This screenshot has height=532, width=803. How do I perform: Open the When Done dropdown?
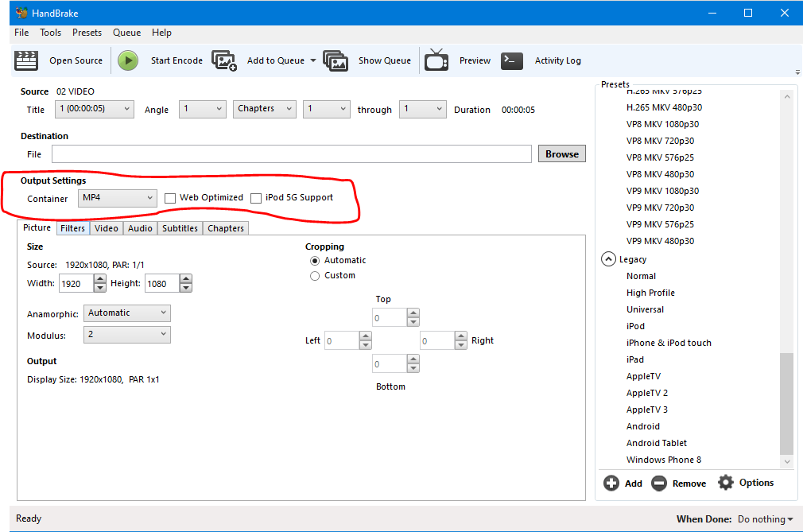(x=765, y=519)
